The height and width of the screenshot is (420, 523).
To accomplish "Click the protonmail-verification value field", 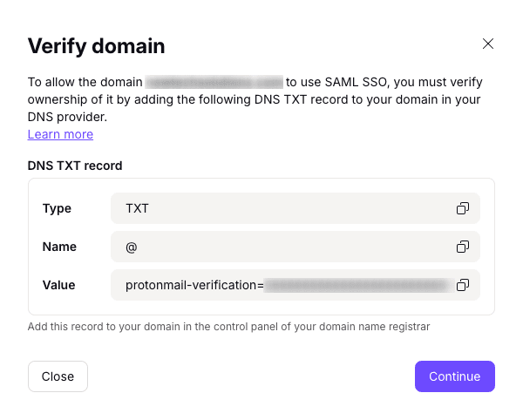I will click(x=279, y=285).
